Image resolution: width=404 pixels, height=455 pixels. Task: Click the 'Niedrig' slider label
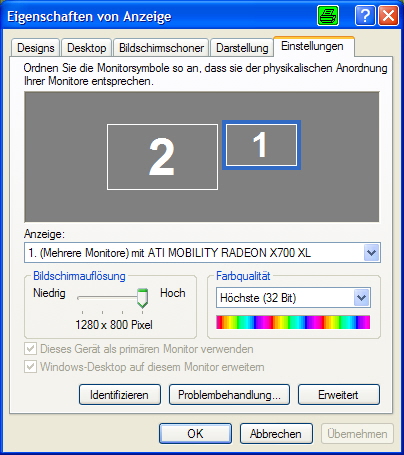pyautogui.click(x=49, y=293)
